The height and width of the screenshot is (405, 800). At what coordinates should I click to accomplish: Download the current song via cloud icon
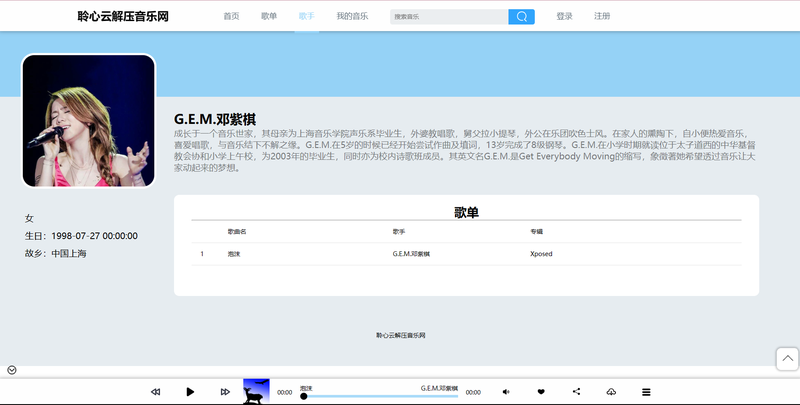[611, 392]
